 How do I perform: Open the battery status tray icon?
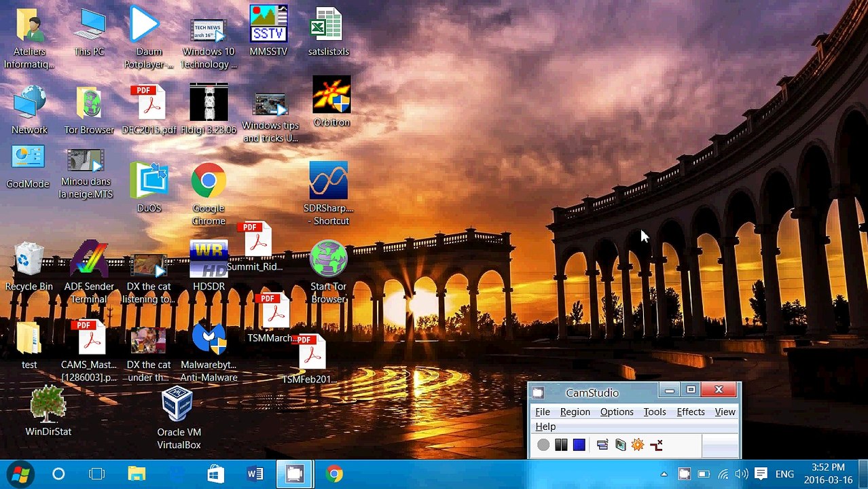704,474
